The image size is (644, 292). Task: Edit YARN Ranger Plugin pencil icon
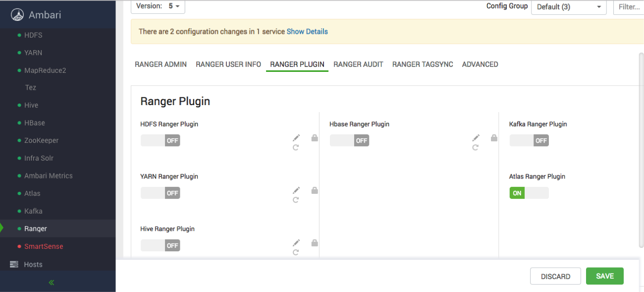(x=296, y=190)
